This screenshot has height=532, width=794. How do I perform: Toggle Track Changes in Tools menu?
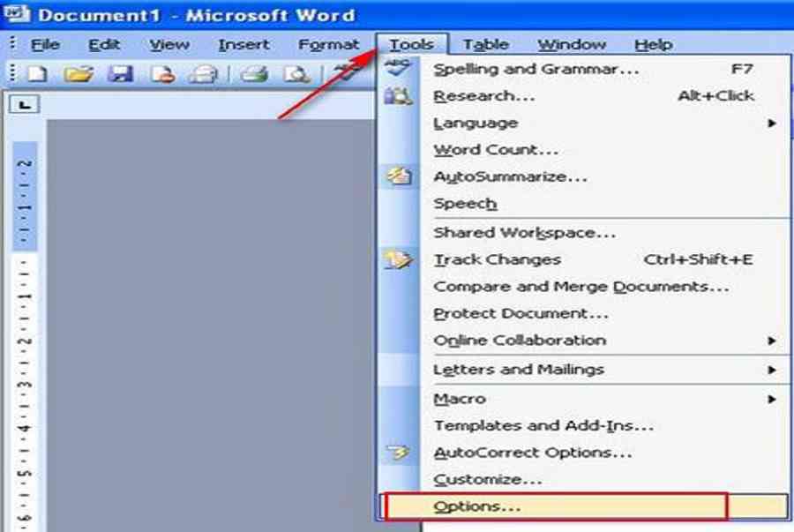point(584,259)
